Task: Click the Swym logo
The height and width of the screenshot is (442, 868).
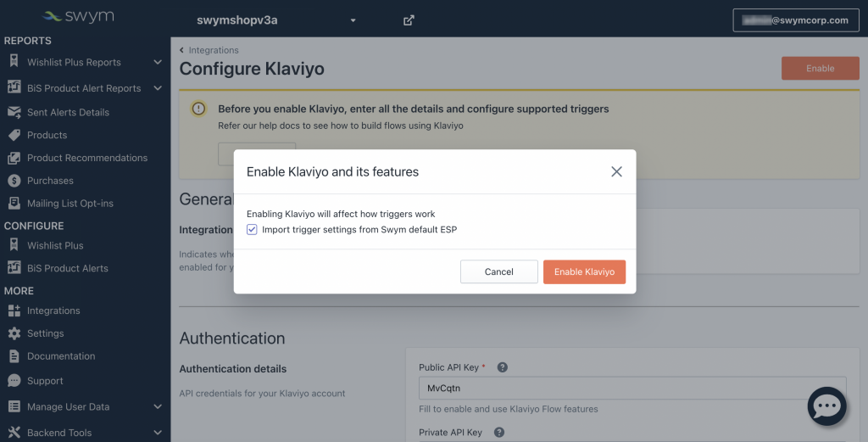Action: pos(78,17)
